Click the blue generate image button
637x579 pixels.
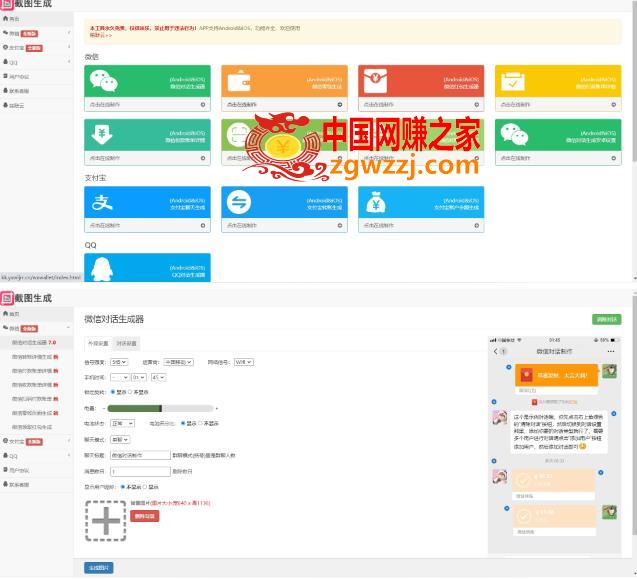pos(99,568)
